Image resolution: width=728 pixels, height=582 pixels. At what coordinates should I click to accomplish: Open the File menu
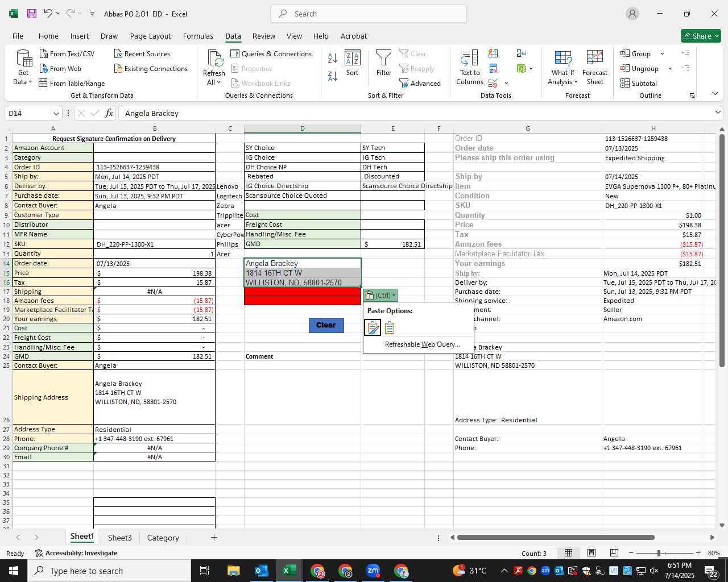[x=18, y=36]
